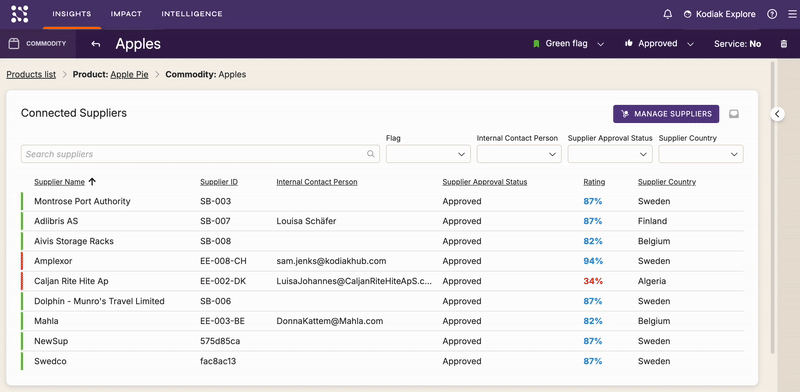The image size is (800, 392).
Task: Open Aivis Storage Racks supplier
Action: [x=382, y=241]
